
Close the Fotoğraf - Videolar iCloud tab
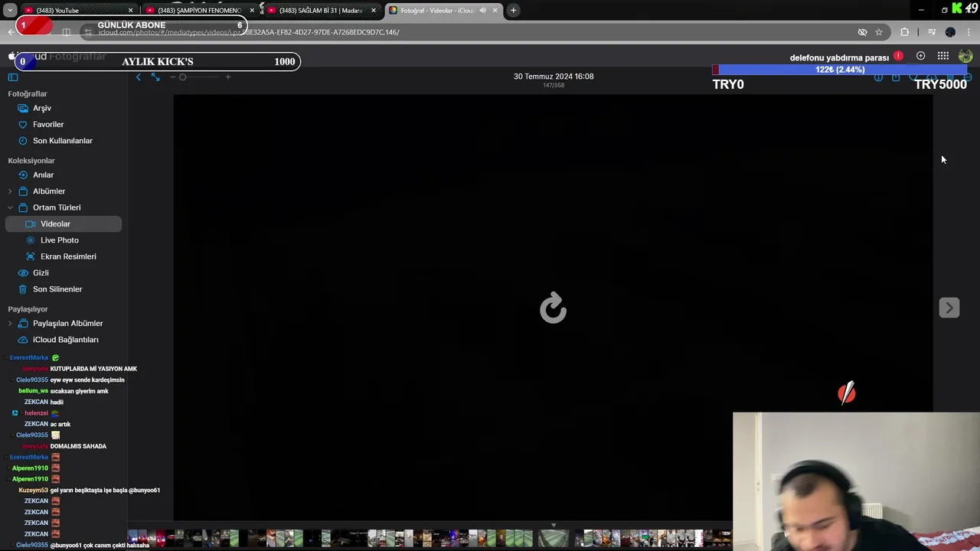(495, 10)
